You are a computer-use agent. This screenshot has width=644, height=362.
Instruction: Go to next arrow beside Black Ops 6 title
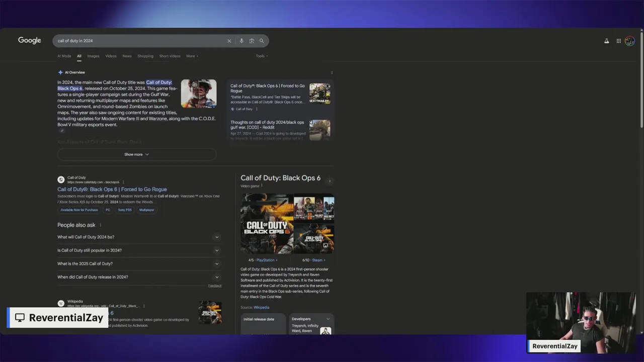(330, 180)
